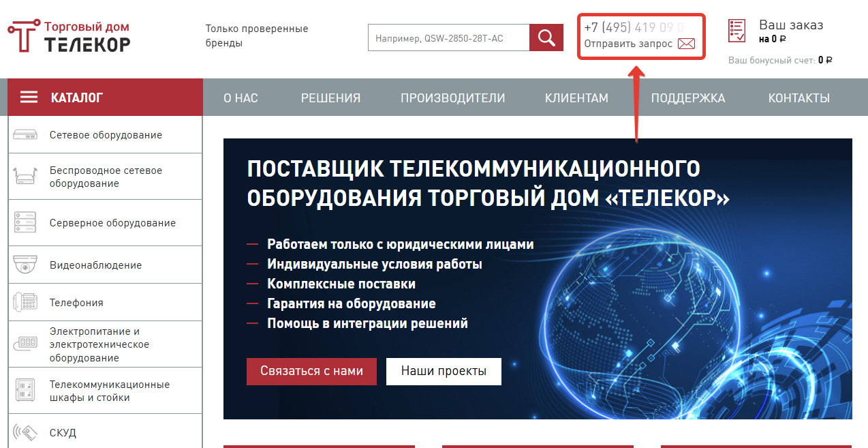Open Телекоммуникационные шкафы и стойки category
This screenshot has height=448, width=868.
(x=106, y=391)
